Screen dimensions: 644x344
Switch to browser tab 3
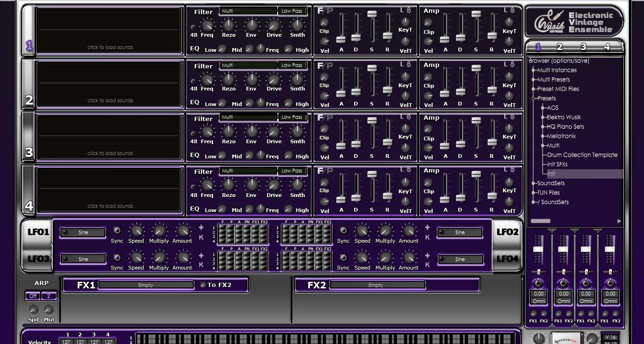click(583, 47)
